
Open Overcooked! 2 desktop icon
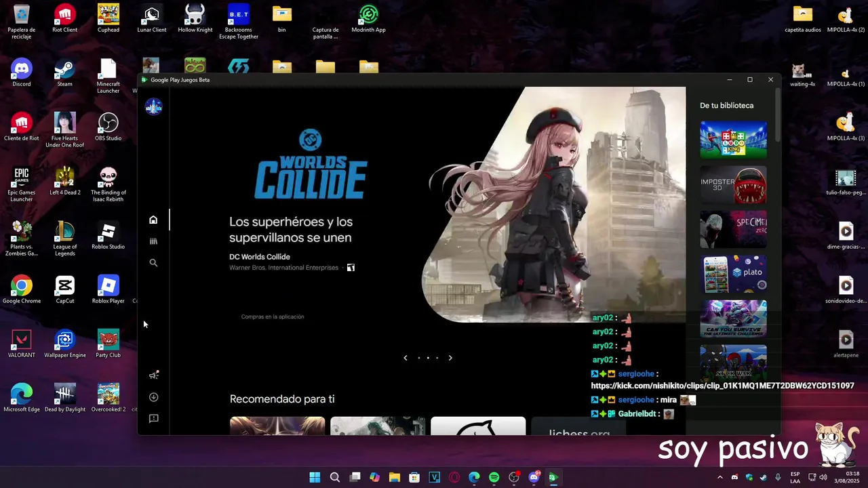(108, 399)
